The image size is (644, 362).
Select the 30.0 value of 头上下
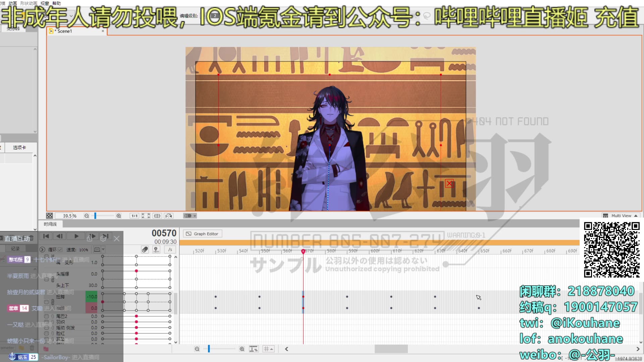[x=93, y=285]
